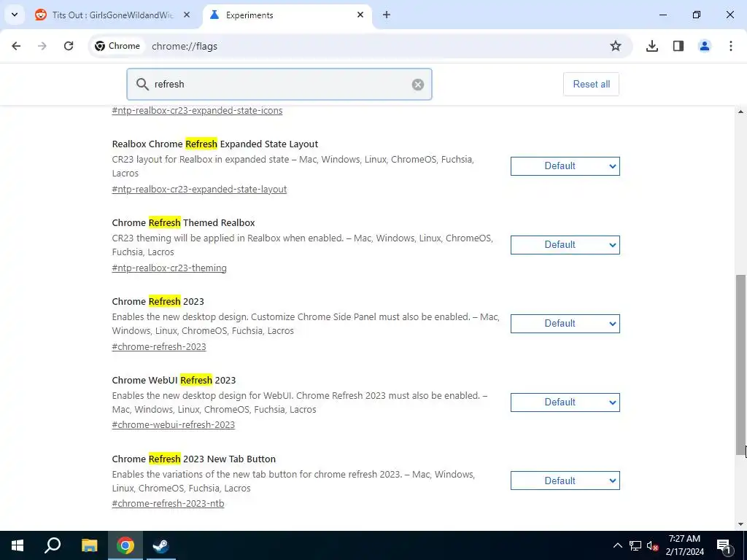Switch to the Reddit tab
The width and height of the screenshot is (747, 560).
(x=112, y=15)
